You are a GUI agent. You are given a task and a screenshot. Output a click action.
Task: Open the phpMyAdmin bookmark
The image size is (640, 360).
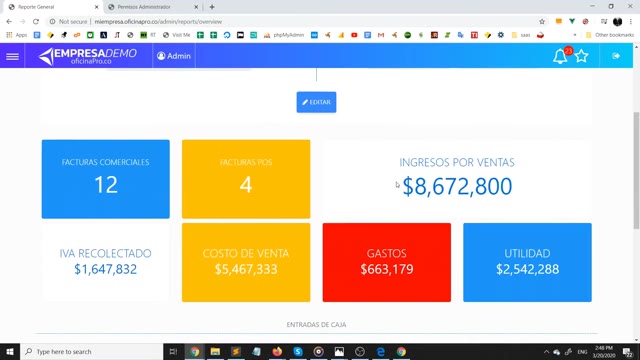[284, 35]
